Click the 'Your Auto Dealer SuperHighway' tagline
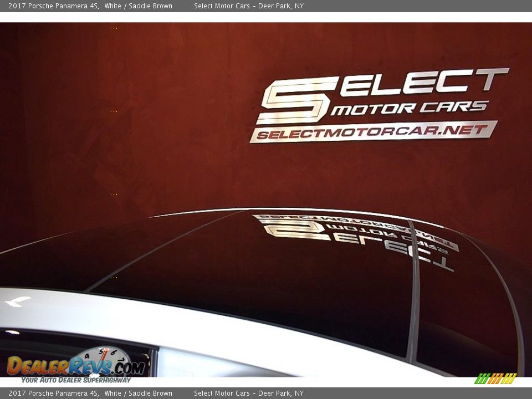Image resolution: width=532 pixels, height=399 pixels. 76,380
